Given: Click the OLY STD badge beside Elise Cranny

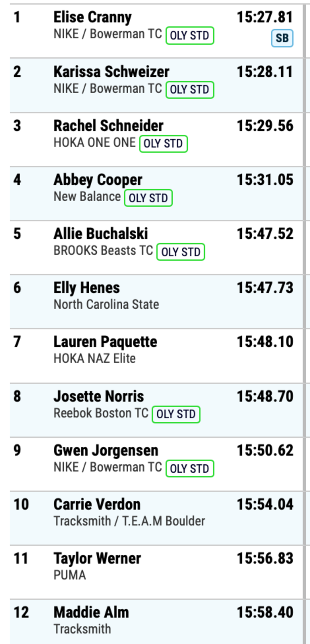Looking at the screenshot, I should pos(190,36).
